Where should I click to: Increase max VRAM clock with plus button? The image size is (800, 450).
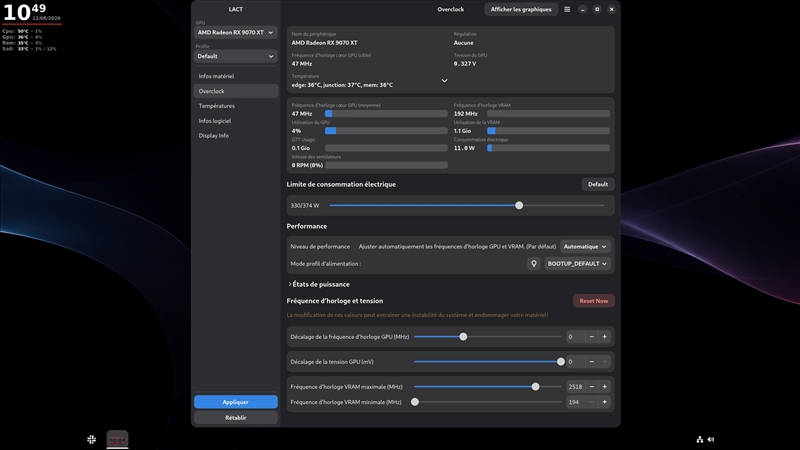point(605,387)
